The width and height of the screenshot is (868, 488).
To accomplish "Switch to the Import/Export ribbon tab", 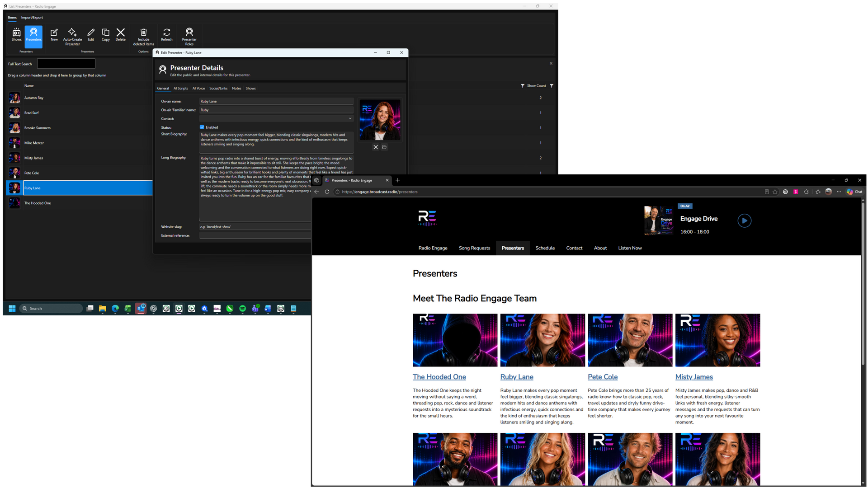I will tap(32, 18).
